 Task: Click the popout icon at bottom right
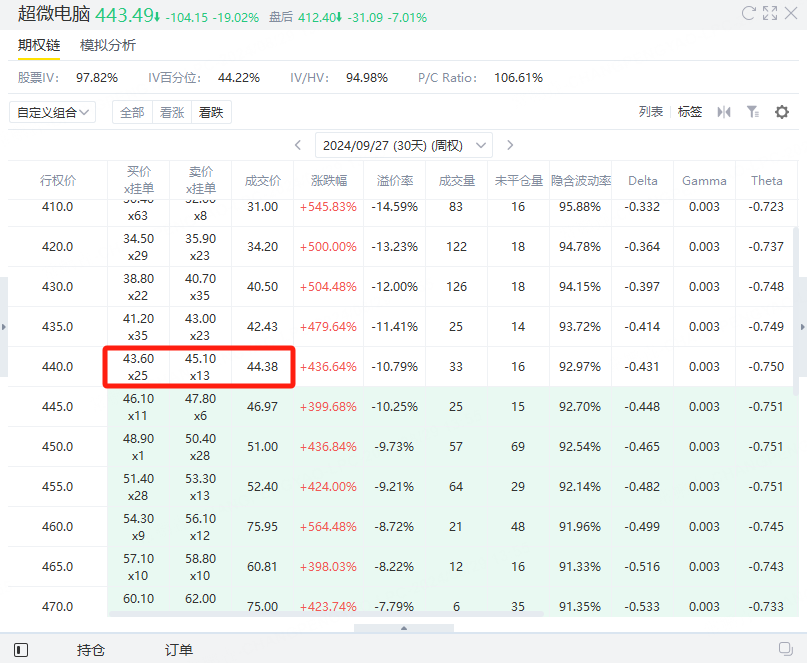pos(785,649)
